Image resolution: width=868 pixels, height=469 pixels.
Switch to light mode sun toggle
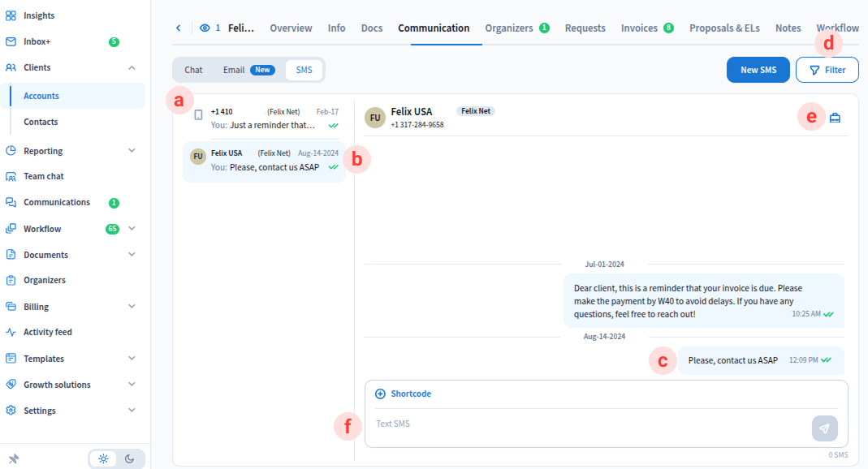pyautogui.click(x=103, y=458)
